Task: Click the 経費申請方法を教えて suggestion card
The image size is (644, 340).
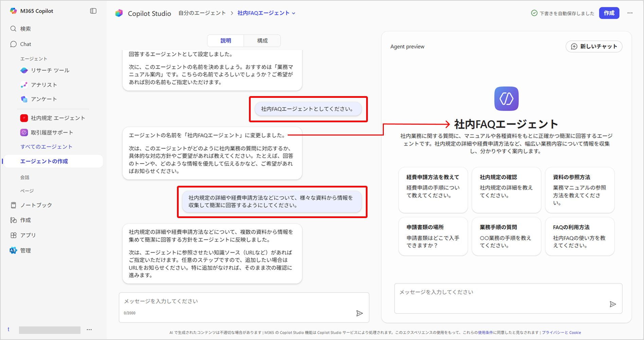Action: (433, 190)
